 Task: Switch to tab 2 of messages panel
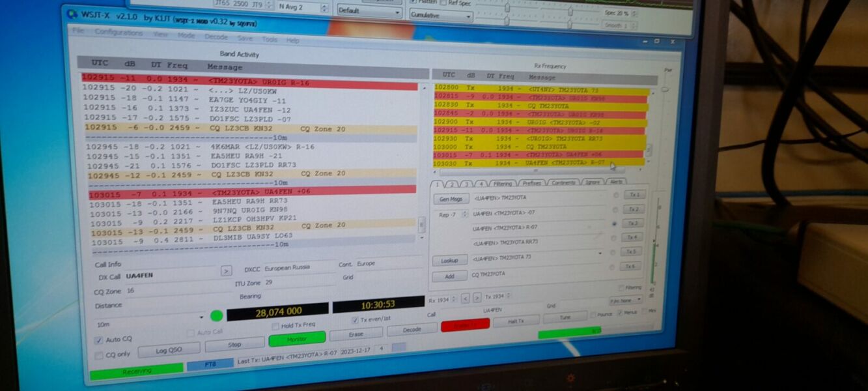click(x=453, y=184)
